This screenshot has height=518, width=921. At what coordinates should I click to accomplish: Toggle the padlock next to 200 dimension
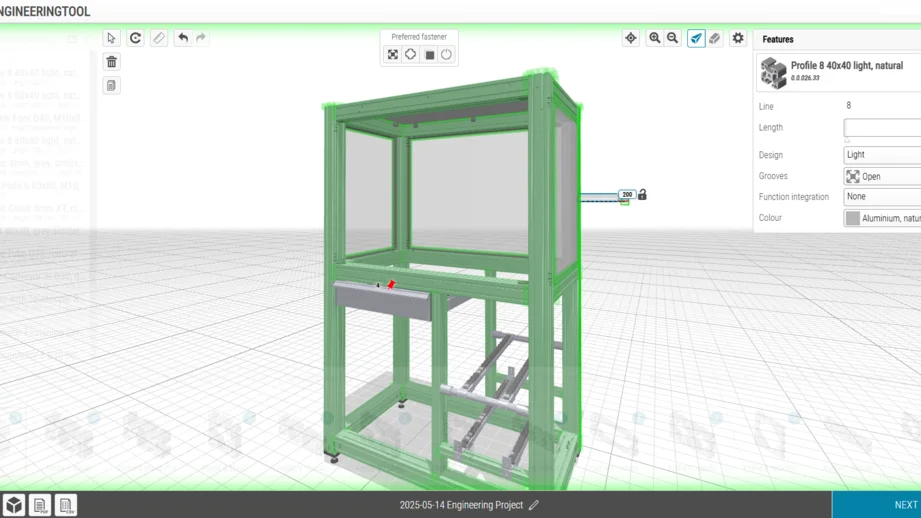click(x=642, y=195)
